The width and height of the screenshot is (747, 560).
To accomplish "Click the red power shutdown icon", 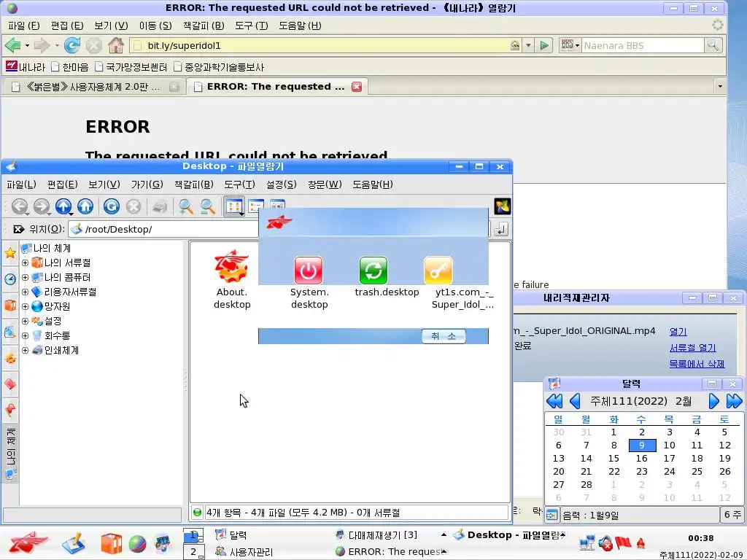I will tap(309, 270).
